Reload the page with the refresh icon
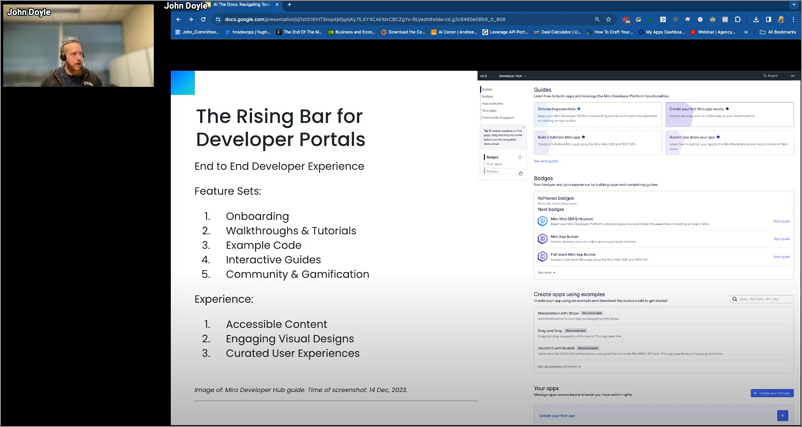Screen dimensions: 802x427 [x=203, y=19]
